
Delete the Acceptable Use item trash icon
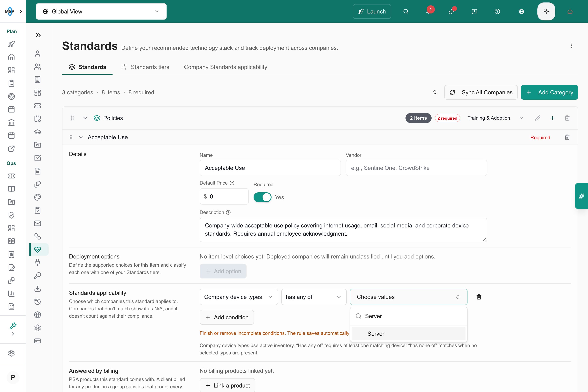[567, 137]
